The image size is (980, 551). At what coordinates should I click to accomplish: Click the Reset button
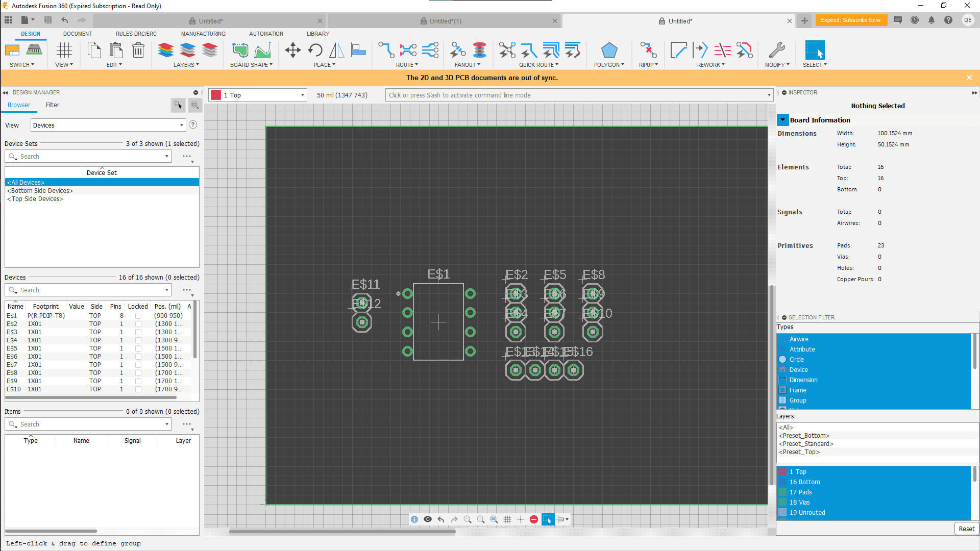click(x=966, y=529)
